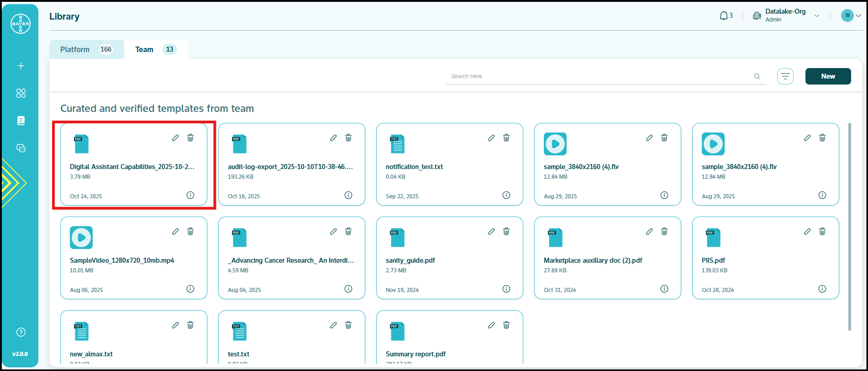Click the plus icon in the sidebar
The image size is (868, 371).
[x=21, y=66]
